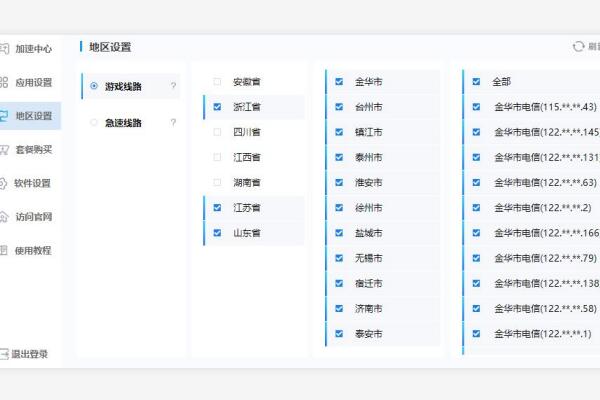Uncheck the 台州市 checkbox
The height and width of the screenshot is (400, 600).
coord(339,107)
